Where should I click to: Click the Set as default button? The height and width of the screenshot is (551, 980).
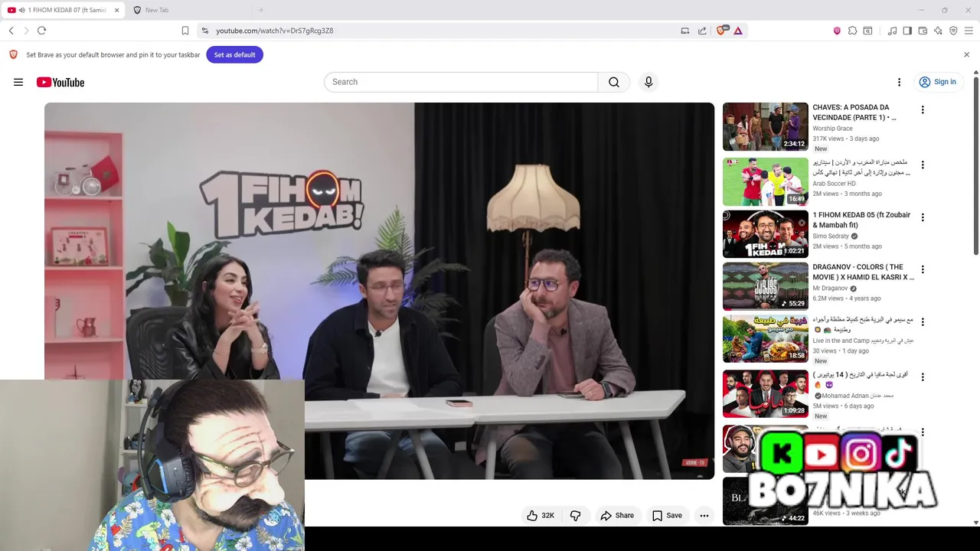(234, 55)
